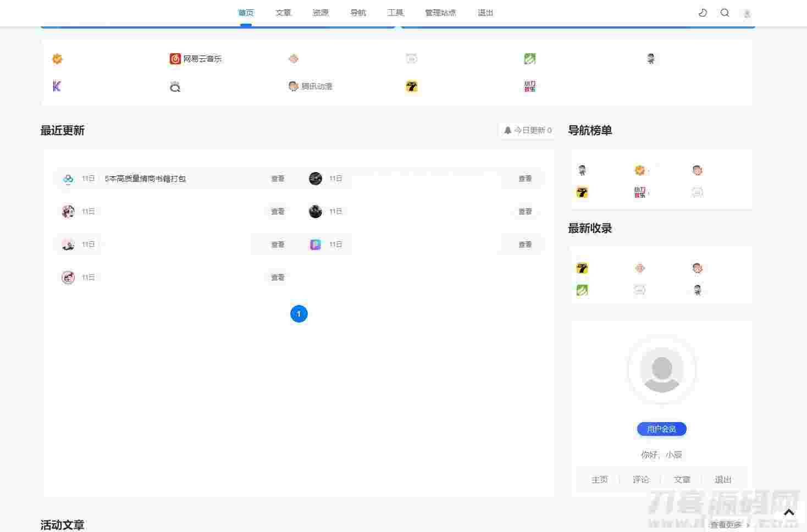
Task: Open the red-black text logo in top site grid
Action: pyautogui.click(x=530, y=86)
